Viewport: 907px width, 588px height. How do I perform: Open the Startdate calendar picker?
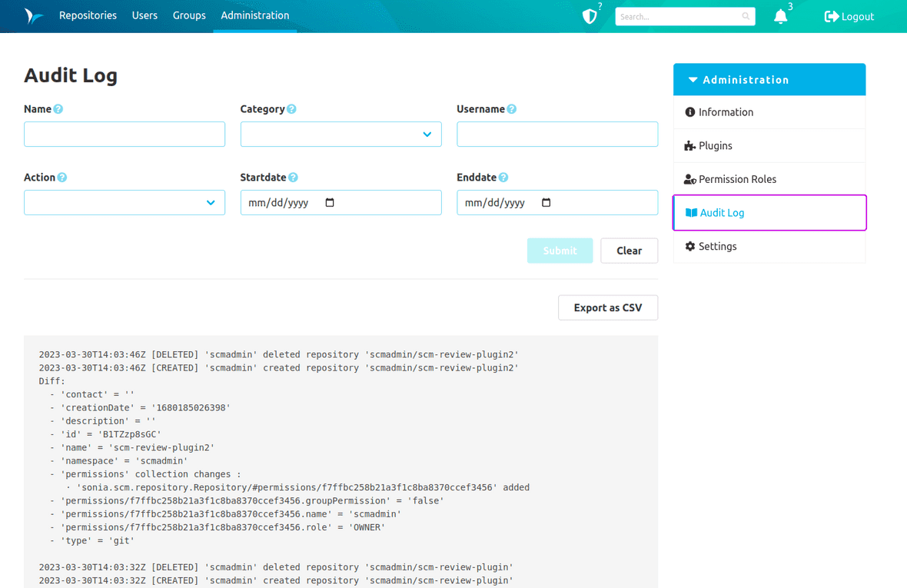330,202
